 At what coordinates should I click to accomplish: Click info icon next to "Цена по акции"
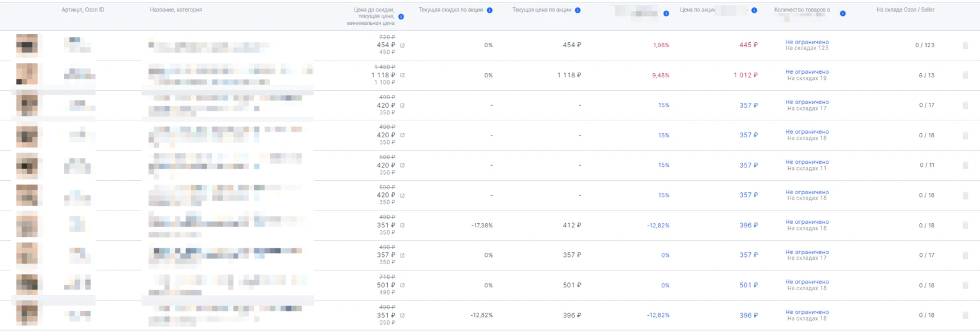pyautogui.click(x=754, y=10)
